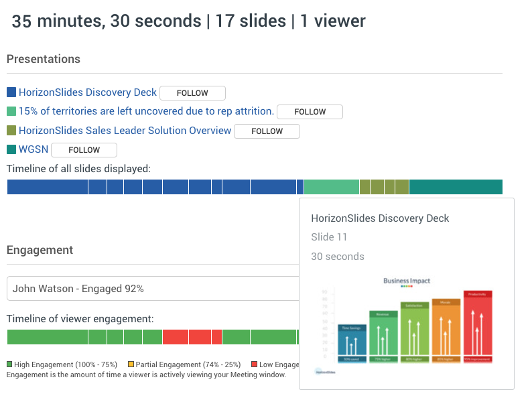The height and width of the screenshot is (406, 532).
Task: Follow the HorizonSlides Discovery Deck presentation
Action: 192,93
